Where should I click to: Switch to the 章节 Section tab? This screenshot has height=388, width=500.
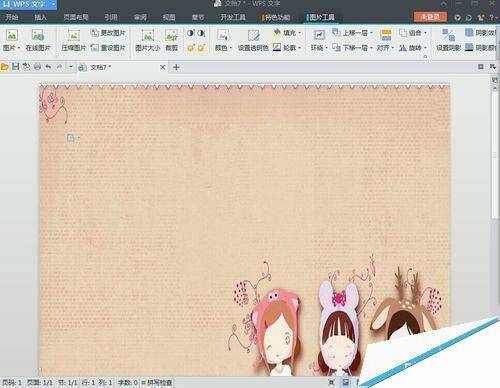click(x=198, y=17)
